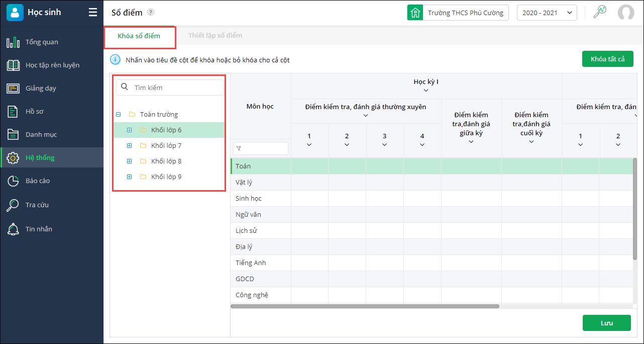Image resolution: width=644 pixels, height=344 pixels.
Task: Click the Lưu save button
Action: pos(606,323)
